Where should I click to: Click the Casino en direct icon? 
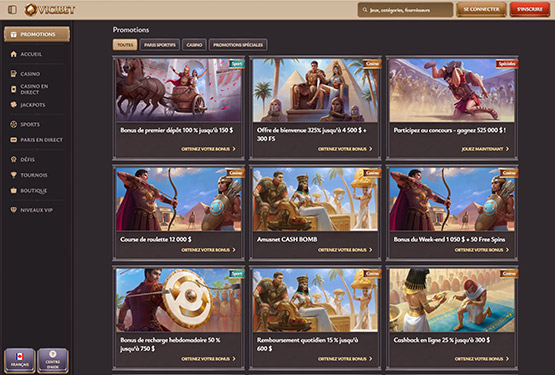(x=13, y=89)
